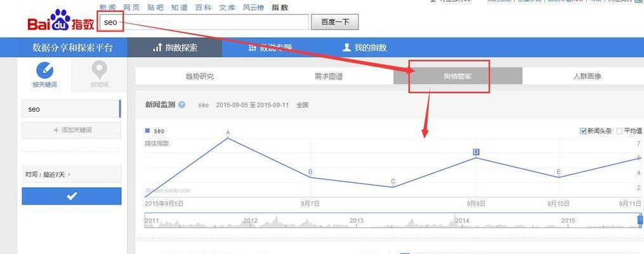Go to the 文库 link
The height and width of the screenshot is (254, 644).
tap(227, 8)
